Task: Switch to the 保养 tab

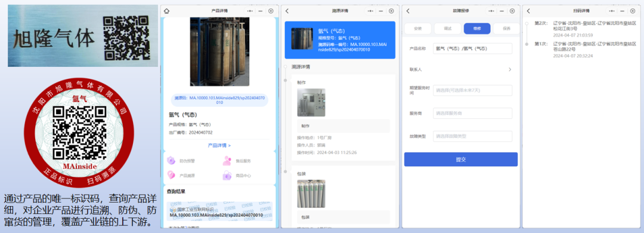Action: coord(507,29)
